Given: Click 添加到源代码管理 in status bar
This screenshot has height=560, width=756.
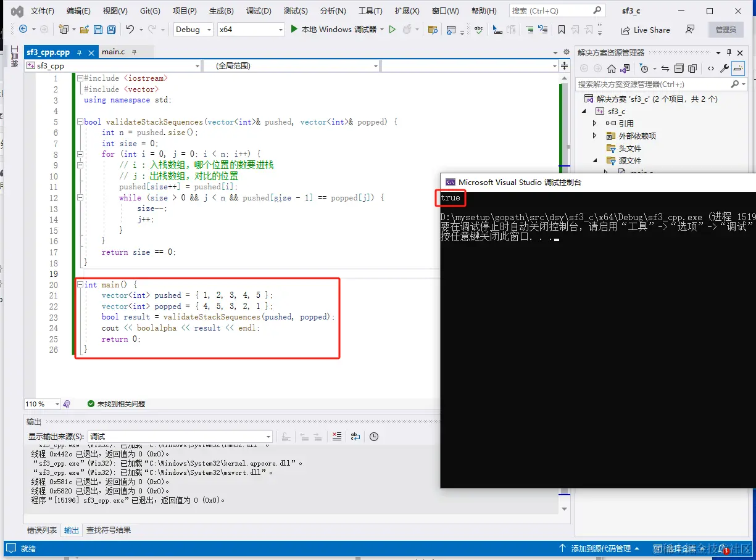Looking at the screenshot, I should coord(600,548).
